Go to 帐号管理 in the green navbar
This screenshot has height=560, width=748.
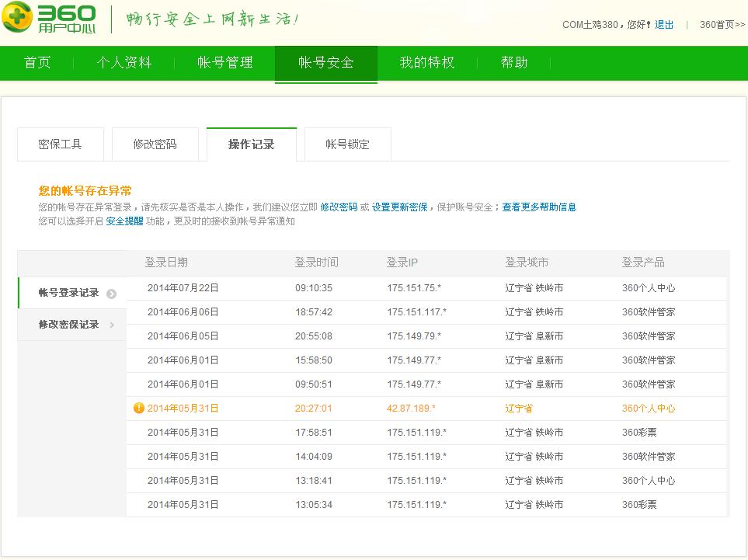[224, 62]
